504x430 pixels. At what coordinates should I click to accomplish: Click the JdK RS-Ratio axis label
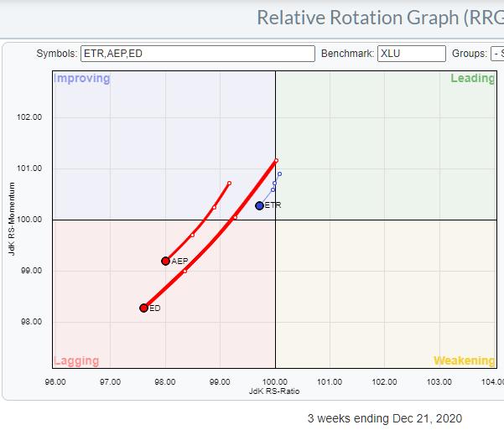(x=274, y=391)
